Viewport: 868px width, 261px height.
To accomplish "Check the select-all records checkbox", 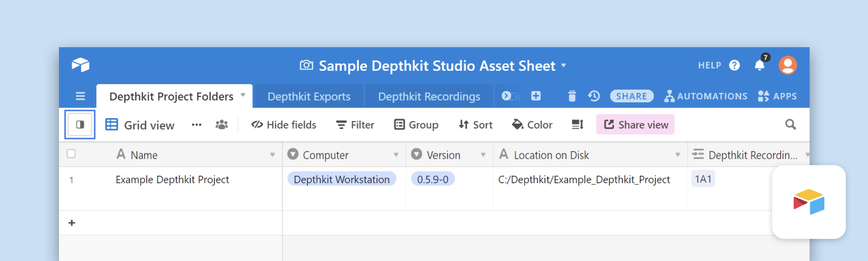I will click(x=71, y=154).
